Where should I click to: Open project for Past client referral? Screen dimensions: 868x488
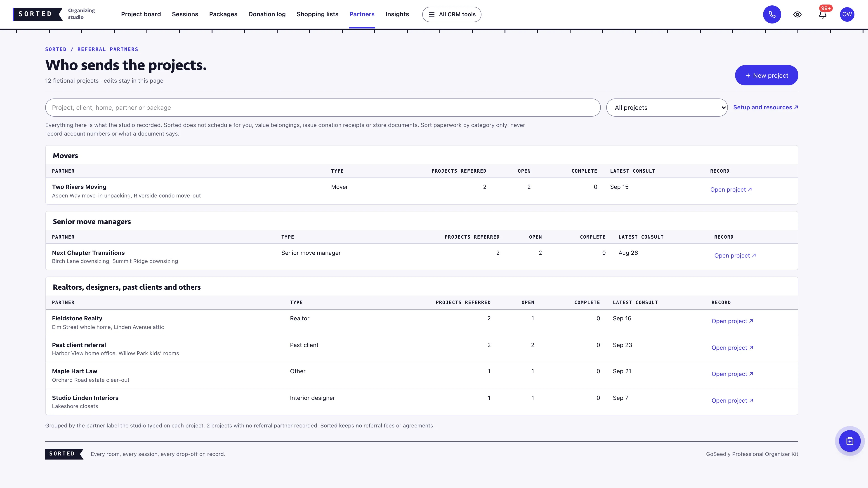(x=732, y=347)
